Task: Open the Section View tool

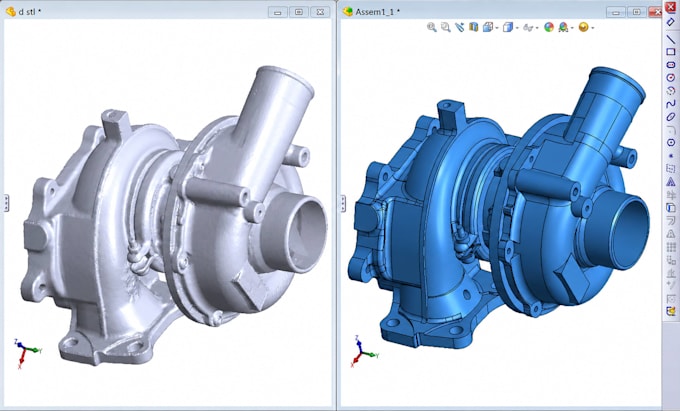Action: click(474, 27)
